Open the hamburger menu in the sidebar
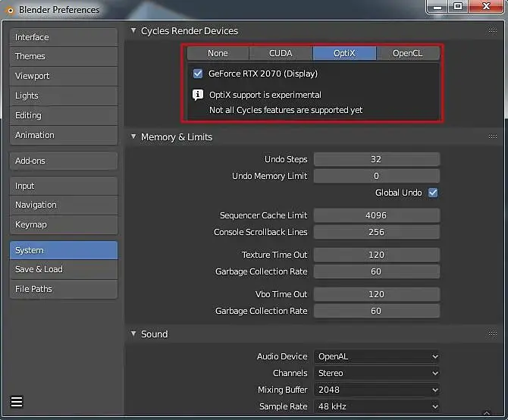 (17, 402)
